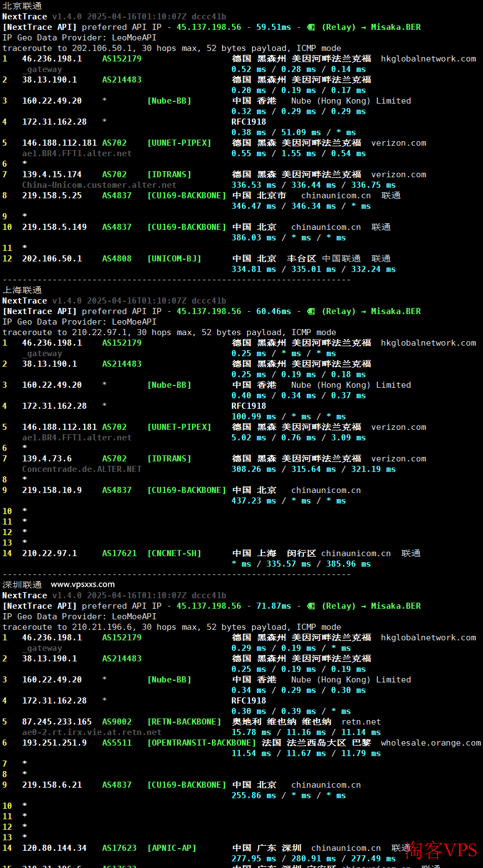Click the '[OPENTRANSIT-BACKBONE]' tag
Screen dimensions: 483x868
[x=202, y=743]
